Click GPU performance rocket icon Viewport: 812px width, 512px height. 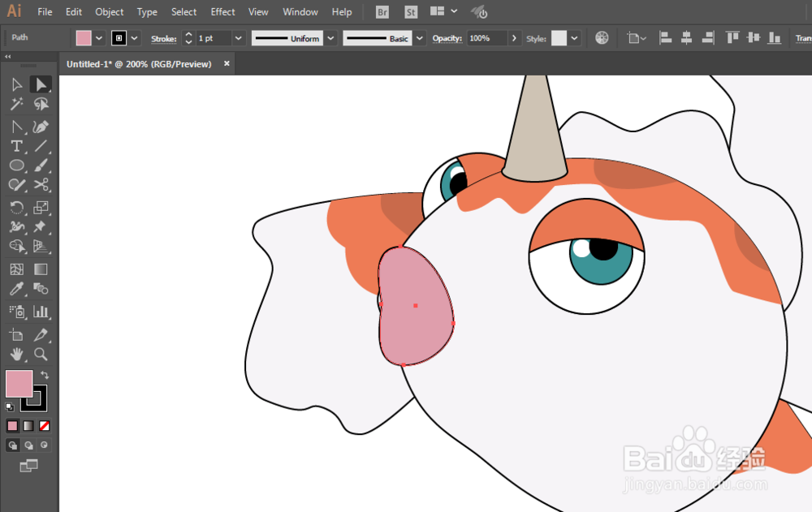480,12
